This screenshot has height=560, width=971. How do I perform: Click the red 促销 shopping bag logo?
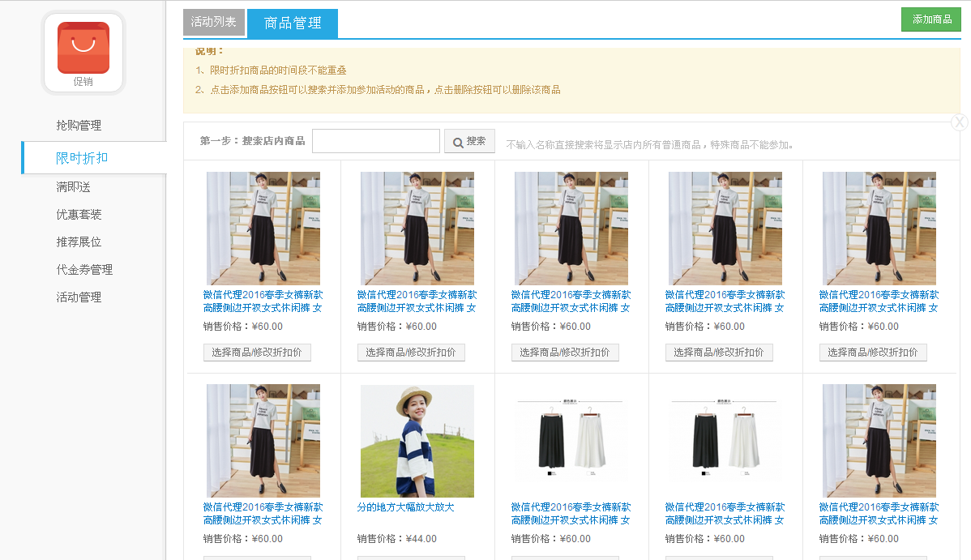(83, 48)
